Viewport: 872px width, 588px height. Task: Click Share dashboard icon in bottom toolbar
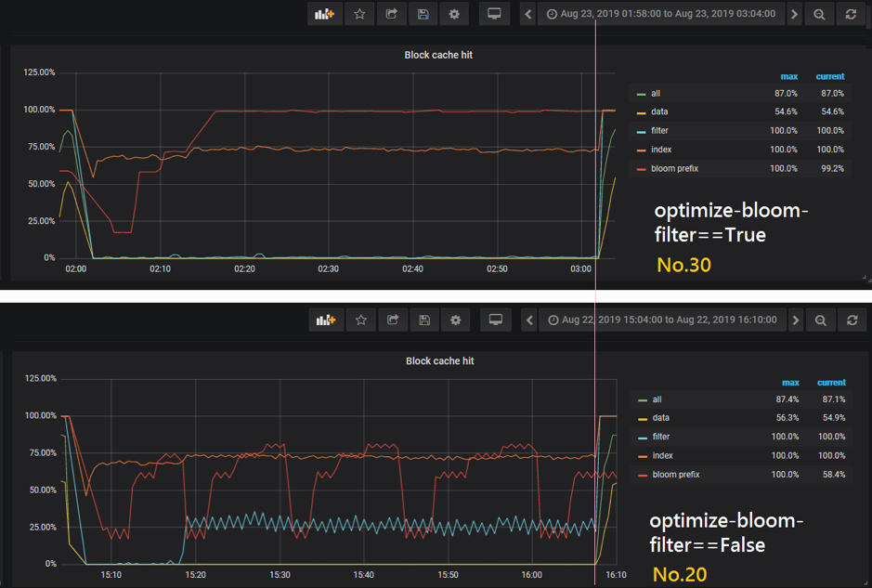393,320
